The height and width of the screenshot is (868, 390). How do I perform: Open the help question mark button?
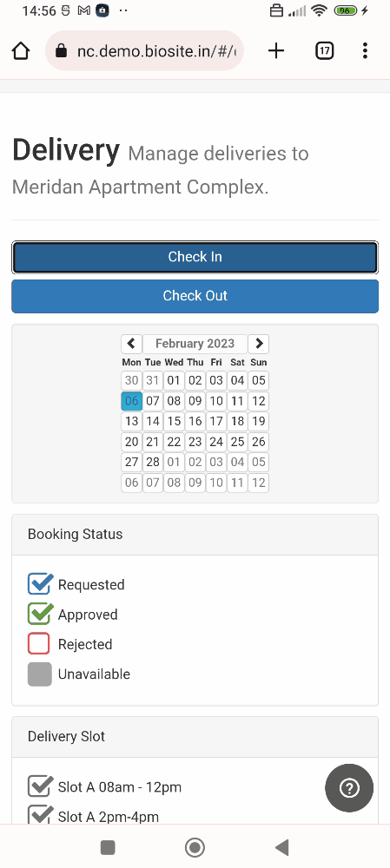[x=349, y=788]
